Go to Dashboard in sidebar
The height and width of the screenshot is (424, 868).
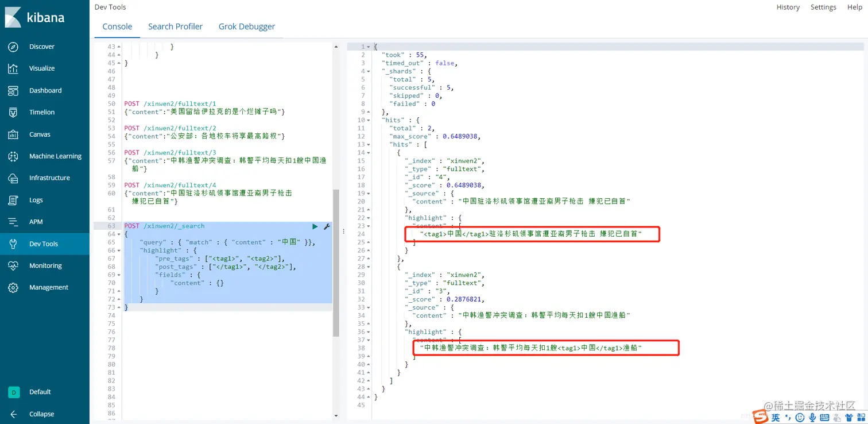[45, 91]
